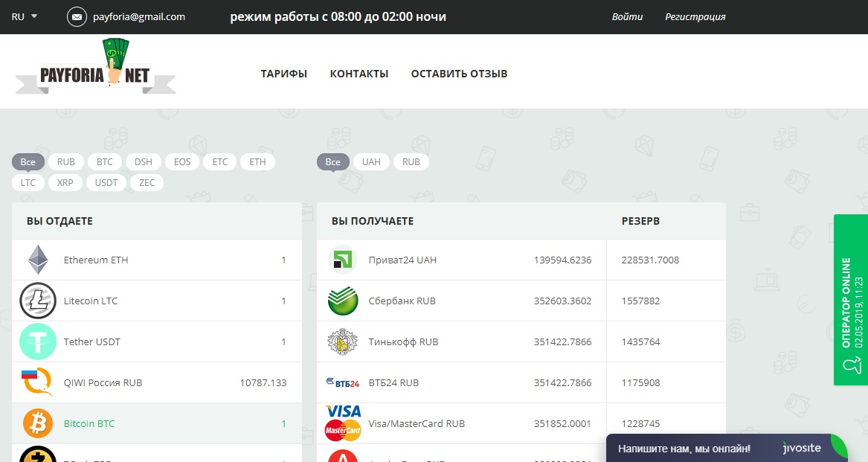The width and height of the screenshot is (868, 462).
Task: Click the ОСТАВИТЬ ОТЗЫВ menu link
Action: pyautogui.click(x=459, y=74)
